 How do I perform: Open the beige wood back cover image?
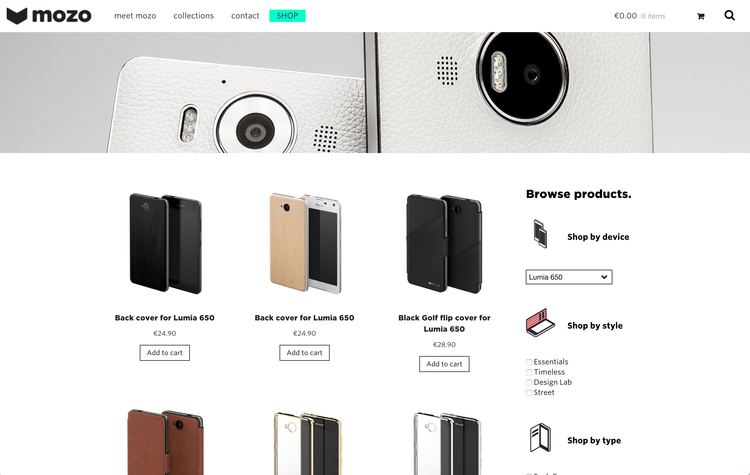(x=305, y=243)
